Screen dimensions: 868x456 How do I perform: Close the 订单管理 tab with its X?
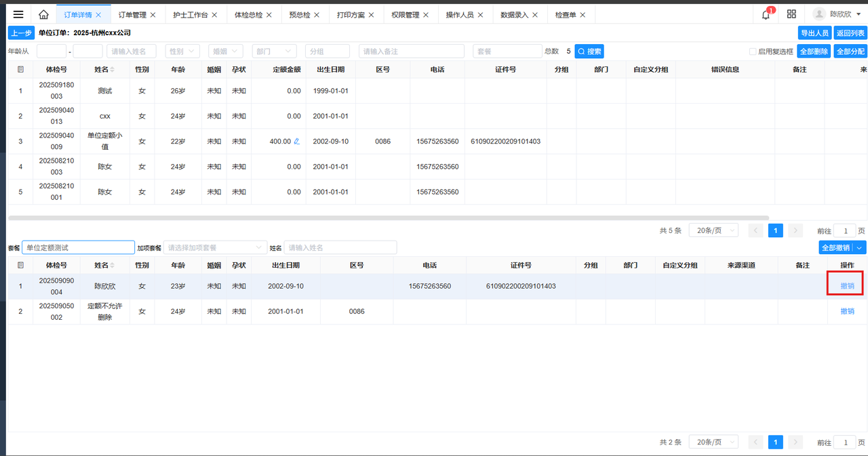[153, 14]
